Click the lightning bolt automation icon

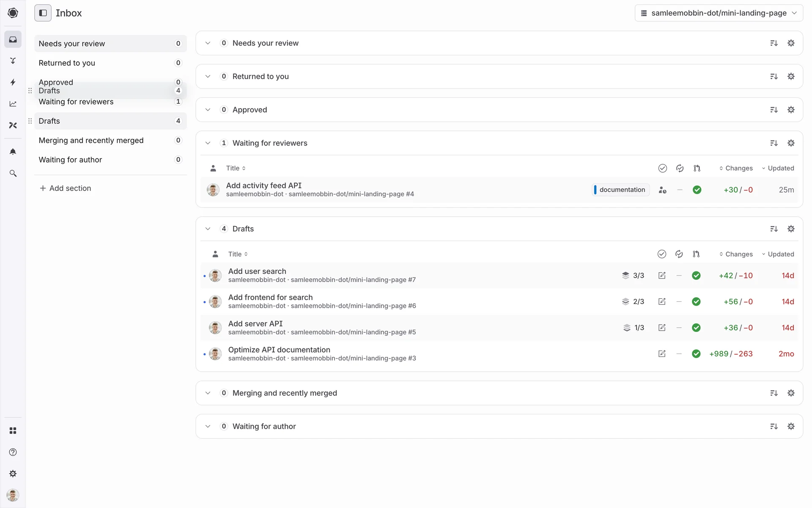tap(13, 82)
